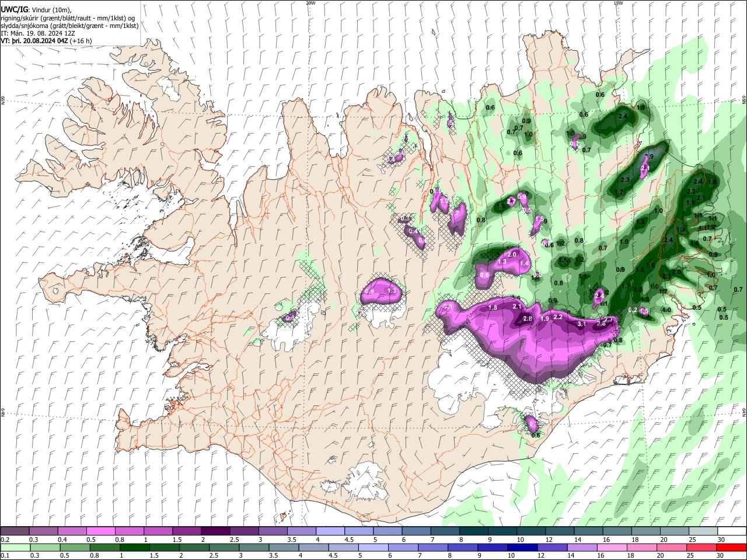Click the bright pink 0.5 snow legend swatch
Screen dimensions: 747x560
(100, 531)
